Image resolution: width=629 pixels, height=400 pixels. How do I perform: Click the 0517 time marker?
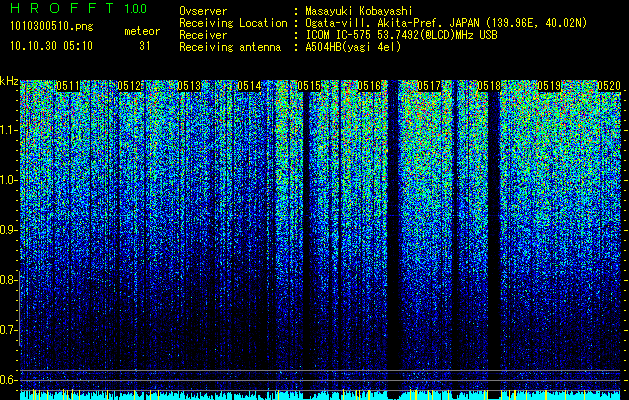point(429,86)
